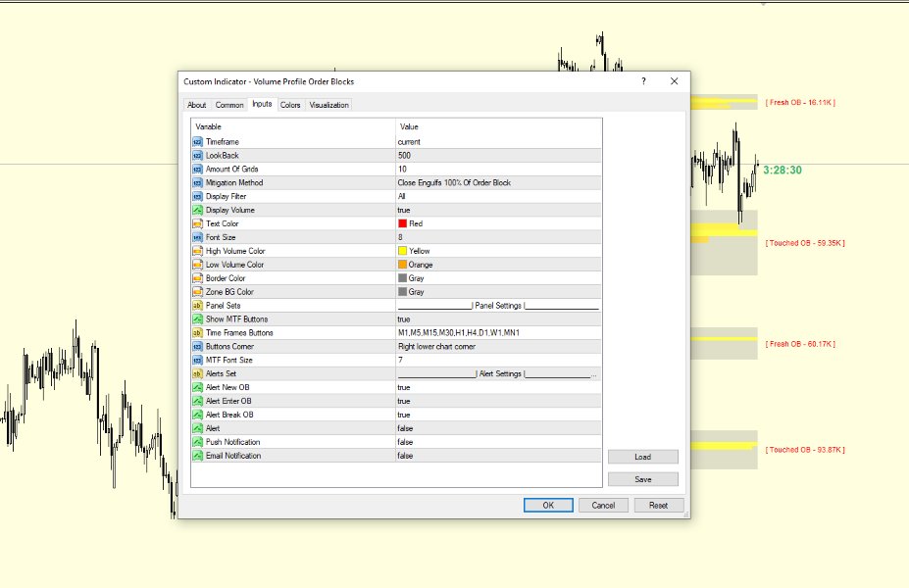Click the Alert Break OB boolean icon
This screenshot has height=588, width=909.
tap(198, 415)
